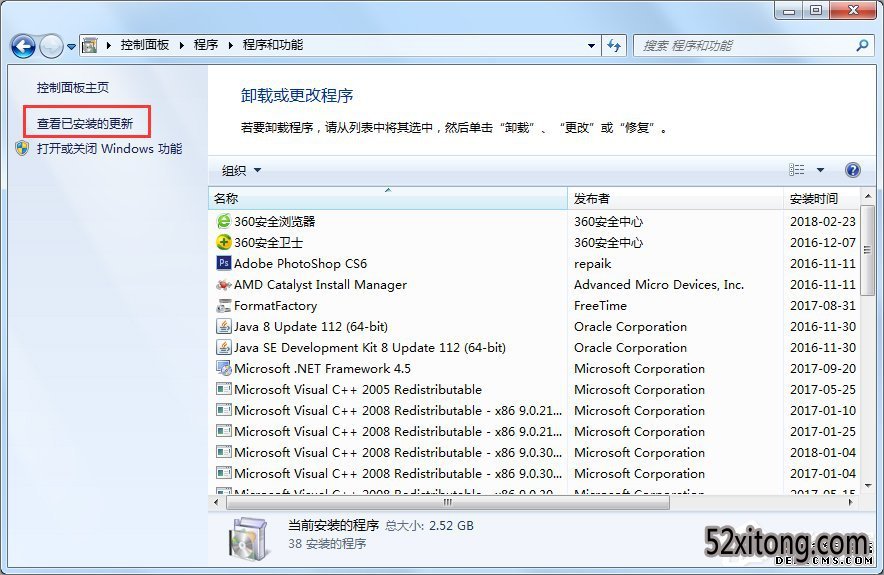
Task: Click the Java 8 Update 112 icon
Action: pos(224,326)
